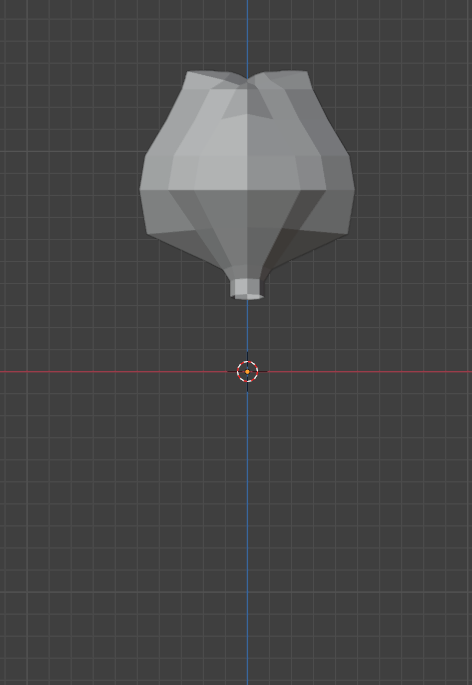472x685 pixels.
Task: Click the blue Z axis line below the cursor
Action: click(x=247, y=537)
